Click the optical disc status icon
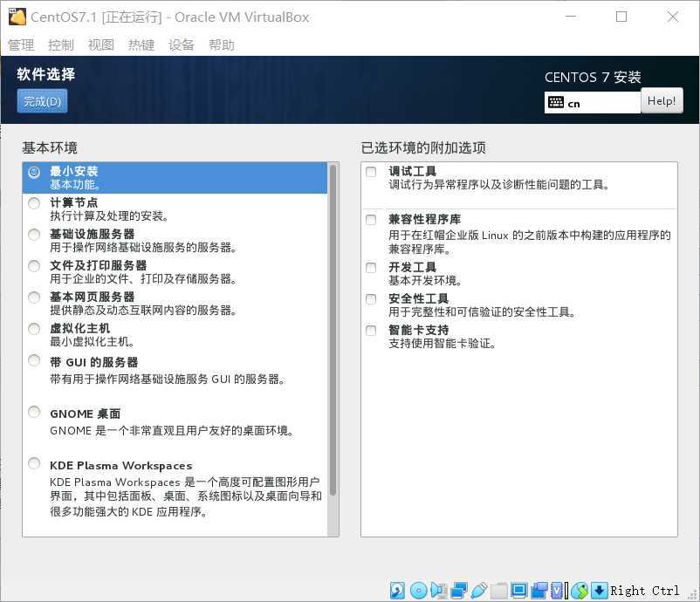 tap(418, 591)
